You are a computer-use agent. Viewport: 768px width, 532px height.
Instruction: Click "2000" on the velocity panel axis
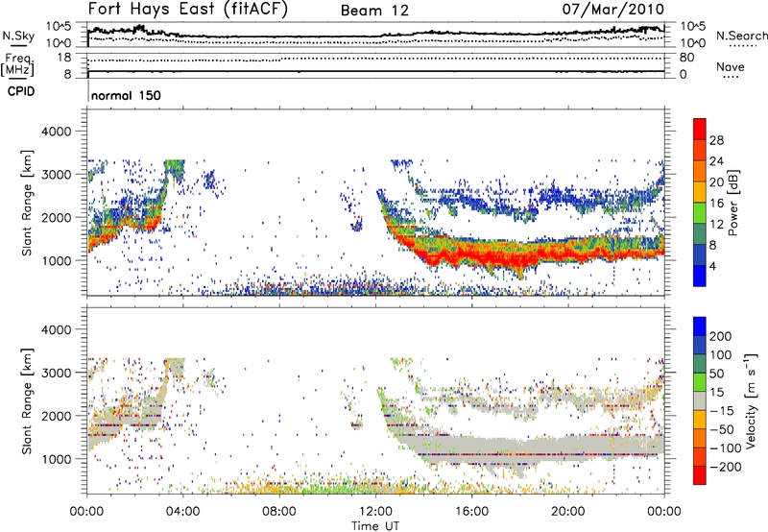[x=57, y=416]
